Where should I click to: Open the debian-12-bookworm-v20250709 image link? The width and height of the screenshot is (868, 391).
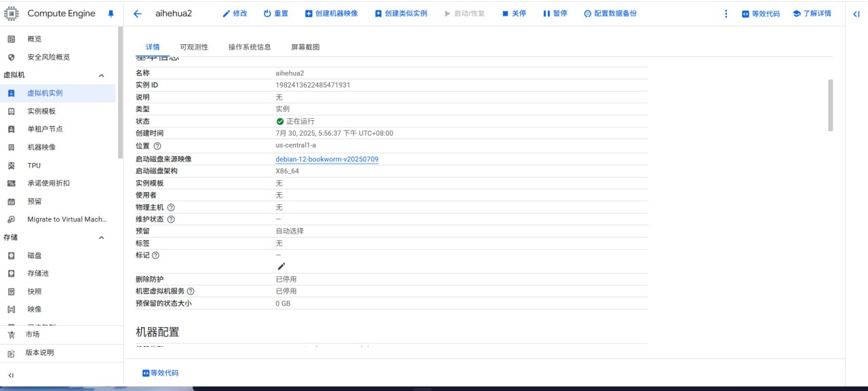(x=327, y=159)
